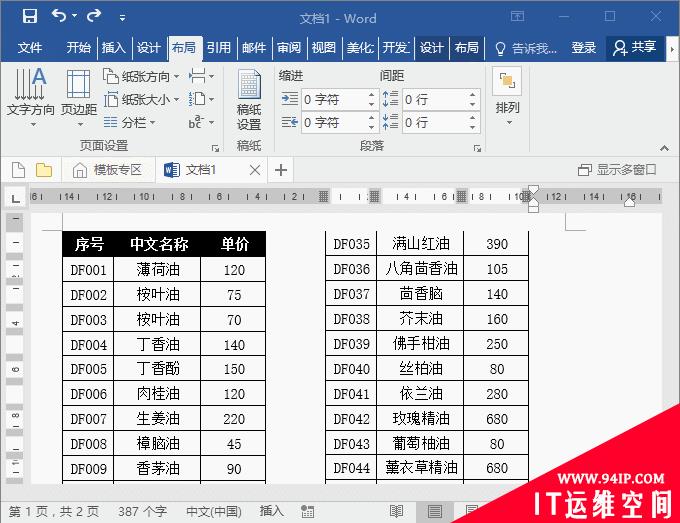Image resolution: width=680 pixels, height=523 pixels.
Task: Open the hyphenation bc dropdown icon
Action: coord(202,123)
